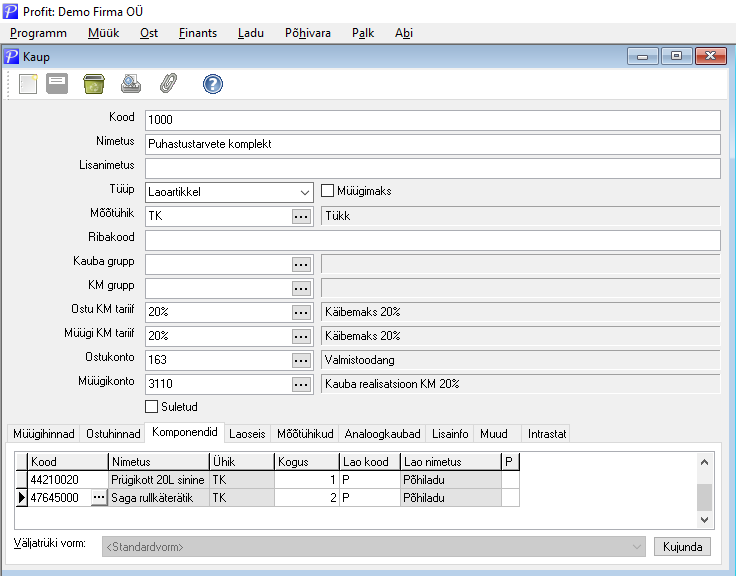
Task: Open Help with the question mark icon
Action: (x=213, y=84)
